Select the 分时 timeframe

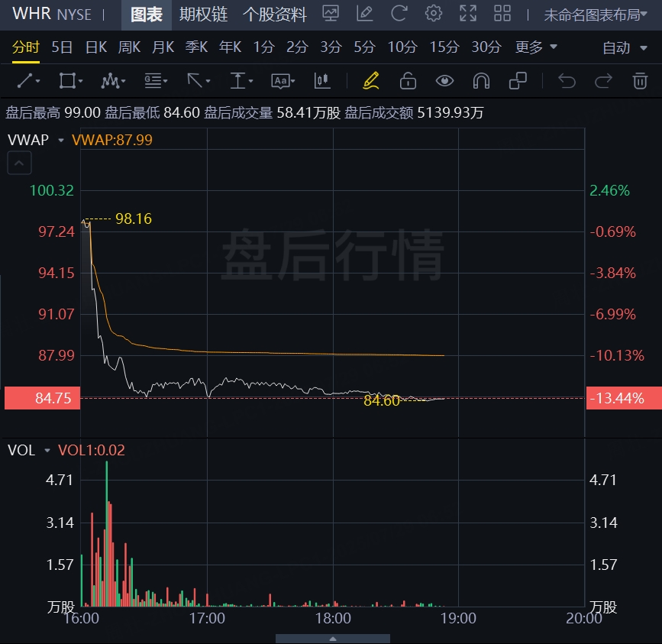[26, 47]
